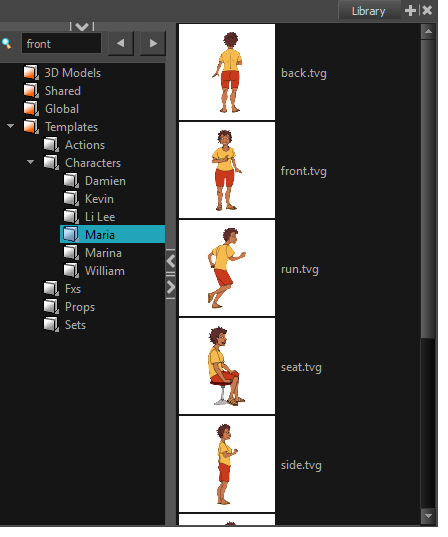This screenshot has width=448, height=537.
Task: Click the search magnifier icon
Action: [6, 43]
